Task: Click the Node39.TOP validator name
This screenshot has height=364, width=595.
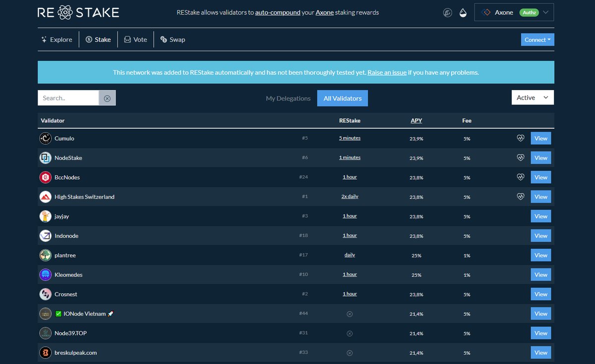Action: coord(70,333)
